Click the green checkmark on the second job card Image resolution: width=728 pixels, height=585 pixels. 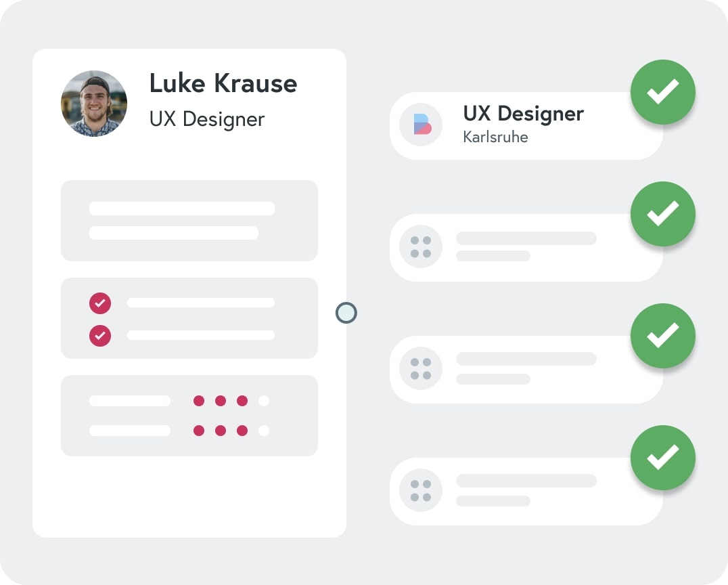[662, 214]
